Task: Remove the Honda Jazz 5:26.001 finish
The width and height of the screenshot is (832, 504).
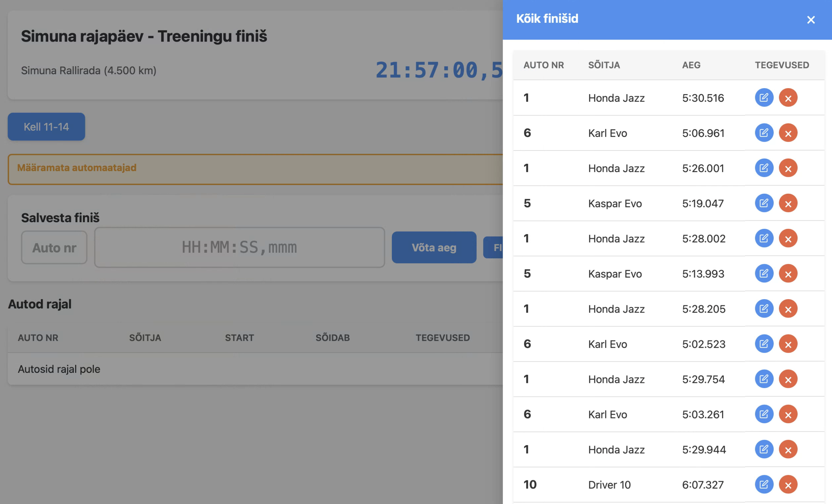Action: [788, 168]
